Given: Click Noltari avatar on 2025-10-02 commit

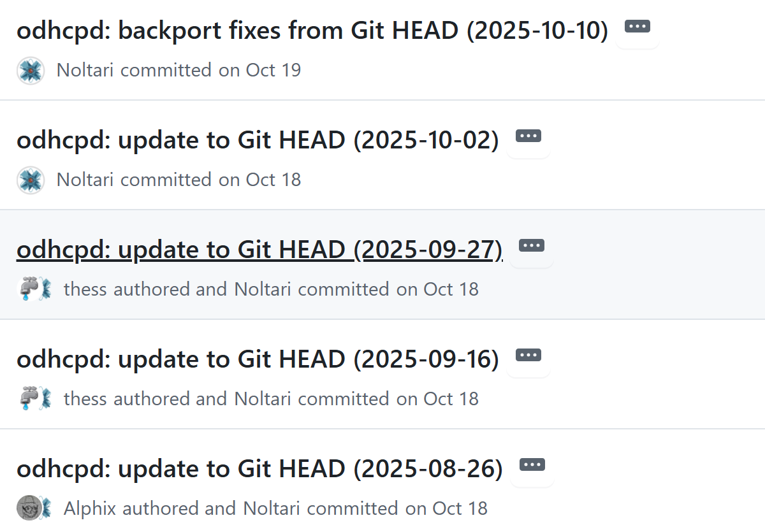Looking at the screenshot, I should [x=30, y=180].
